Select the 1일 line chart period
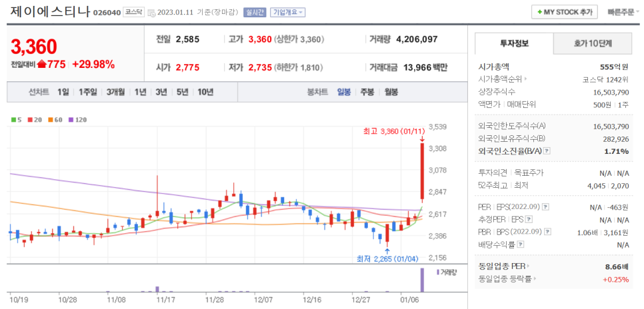644x309 pixels. pos(63,92)
